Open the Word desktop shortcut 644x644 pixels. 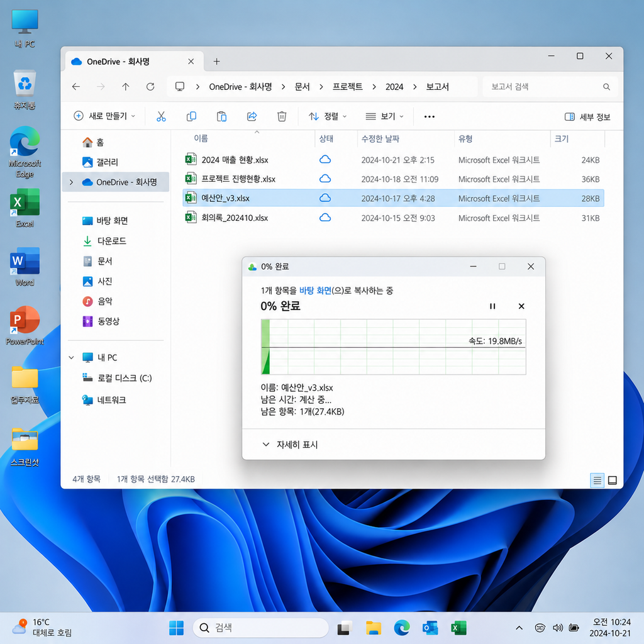point(25,267)
